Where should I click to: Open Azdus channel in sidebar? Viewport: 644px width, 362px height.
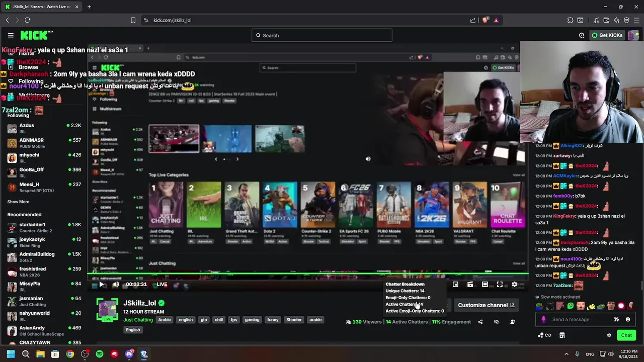click(44, 128)
